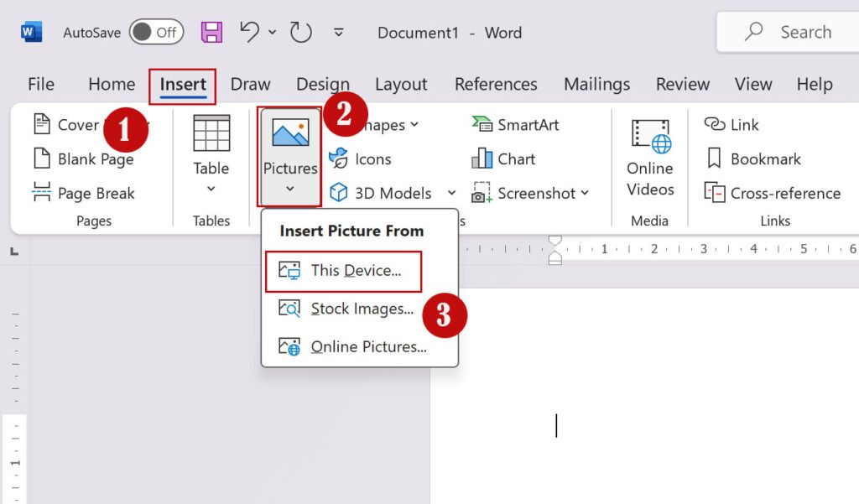Image resolution: width=859 pixels, height=504 pixels.
Task: Expand the Pictures dropdown
Action: (289, 189)
